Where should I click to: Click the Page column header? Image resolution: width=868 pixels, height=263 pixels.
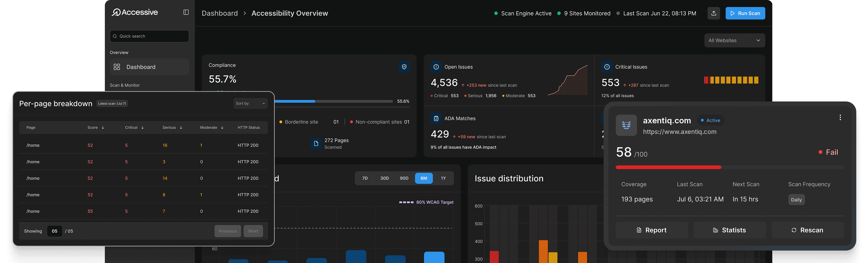click(31, 127)
